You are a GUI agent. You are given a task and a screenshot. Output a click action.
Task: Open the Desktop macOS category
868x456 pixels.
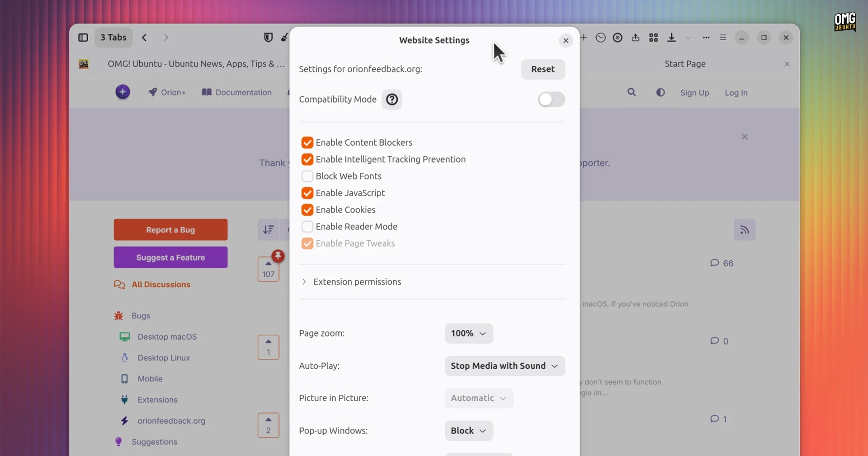coord(158,337)
